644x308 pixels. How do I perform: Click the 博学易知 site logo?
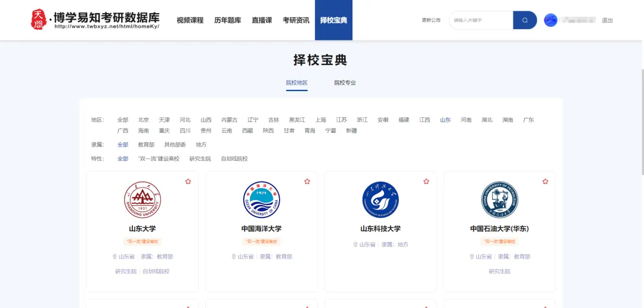point(95,20)
